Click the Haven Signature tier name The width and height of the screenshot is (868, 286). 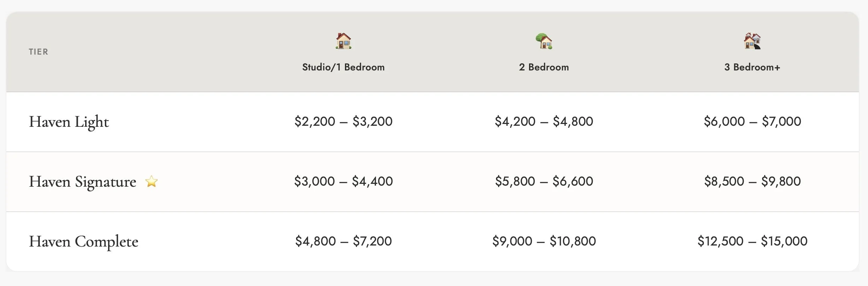click(82, 182)
